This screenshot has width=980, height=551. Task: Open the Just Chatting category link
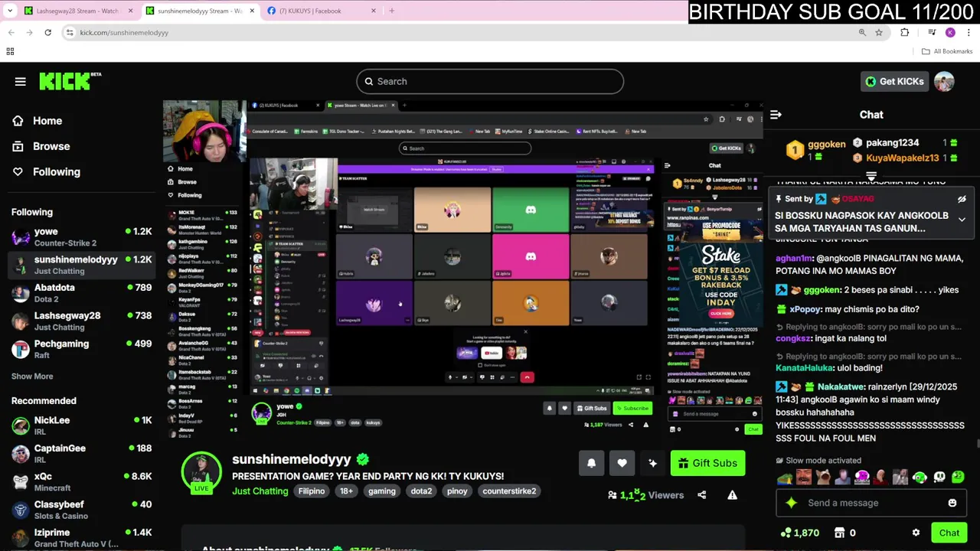tap(260, 491)
